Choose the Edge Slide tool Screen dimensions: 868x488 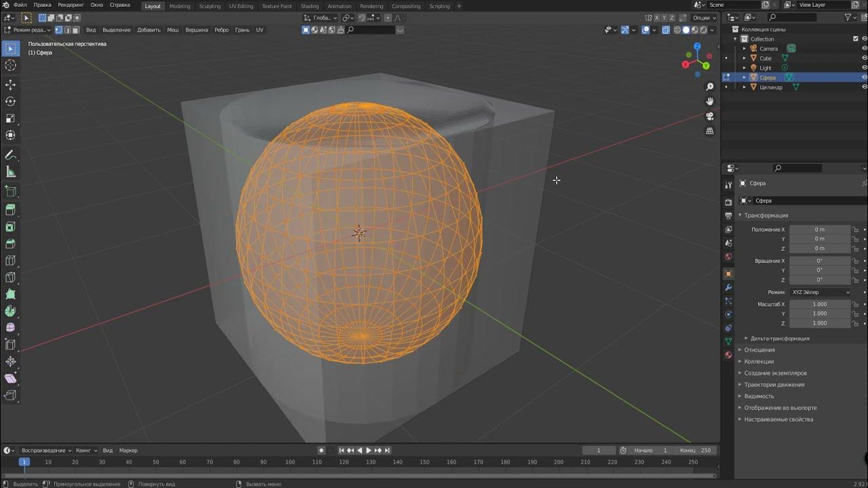click(x=11, y=345)
